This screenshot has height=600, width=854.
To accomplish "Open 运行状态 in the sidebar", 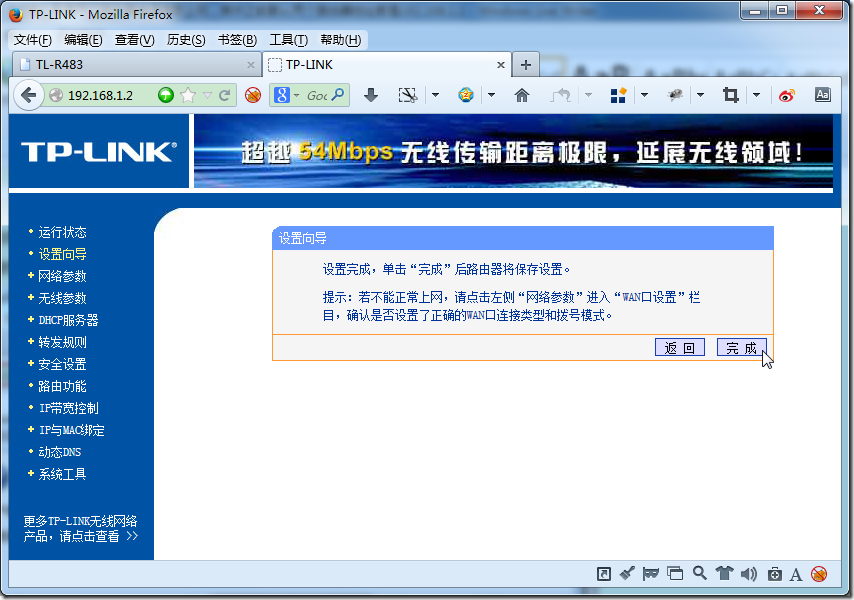I will pos(62,232).
